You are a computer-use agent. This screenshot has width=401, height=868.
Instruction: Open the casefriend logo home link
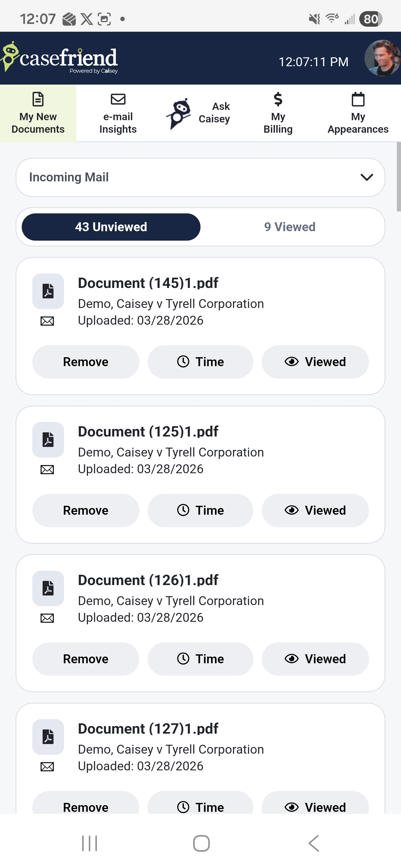59,58
